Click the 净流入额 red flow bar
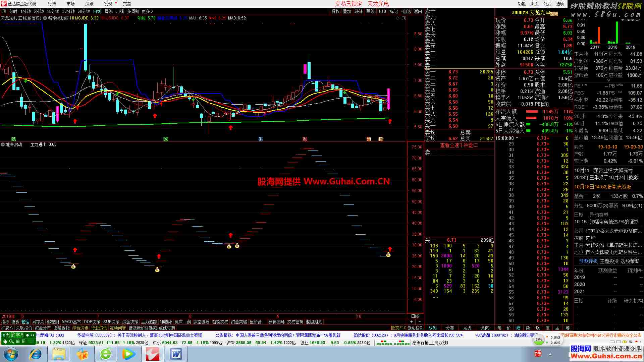This screenshot has height=362, width=644. pyautogui.click(x=532, y=112)
